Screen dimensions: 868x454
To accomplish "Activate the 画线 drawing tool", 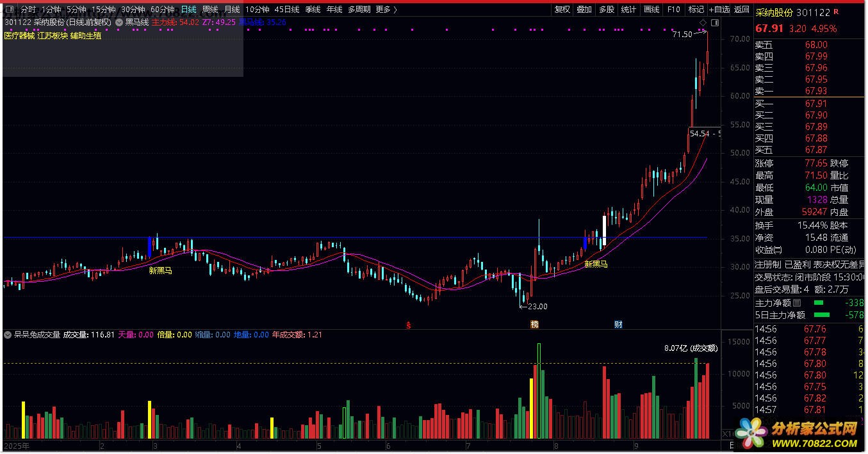I will coord(651,10).
